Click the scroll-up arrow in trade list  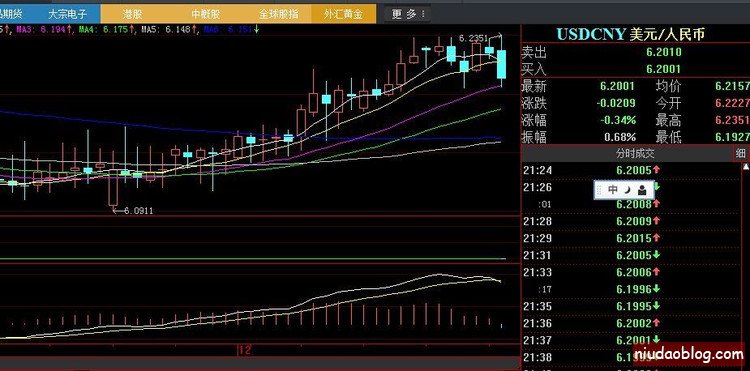click(x=745, y=167)
